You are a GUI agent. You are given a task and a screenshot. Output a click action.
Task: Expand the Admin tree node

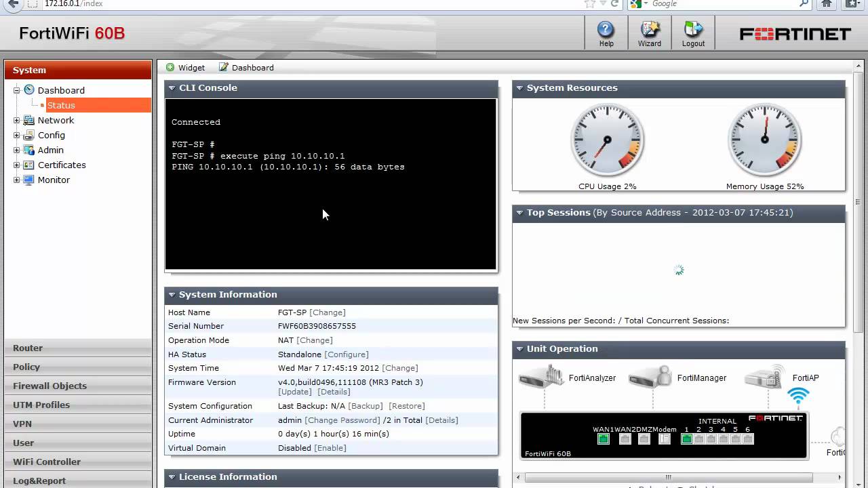point(17,150)
